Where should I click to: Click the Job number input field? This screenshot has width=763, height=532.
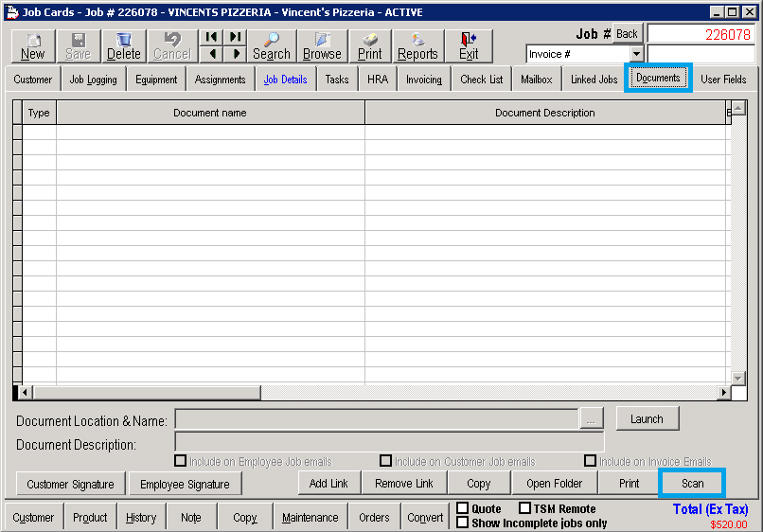pyautogui.click(x=701, y=34)
